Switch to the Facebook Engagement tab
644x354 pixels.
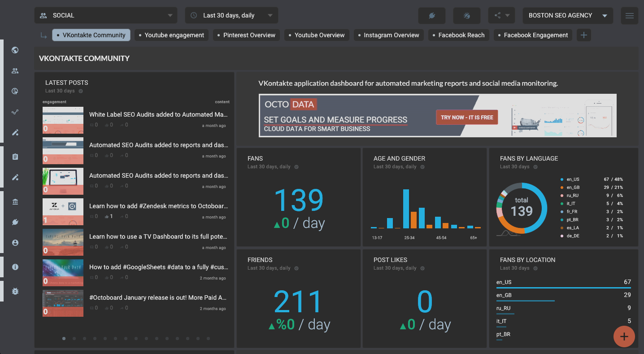click(533, 35)
